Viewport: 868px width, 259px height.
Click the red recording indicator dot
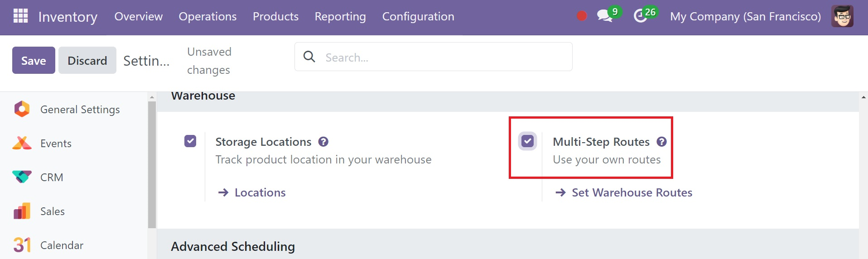tap(582, 16)
